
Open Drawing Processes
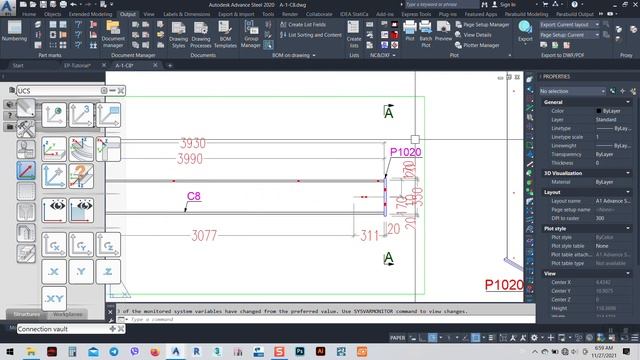(x=201, y=34)
